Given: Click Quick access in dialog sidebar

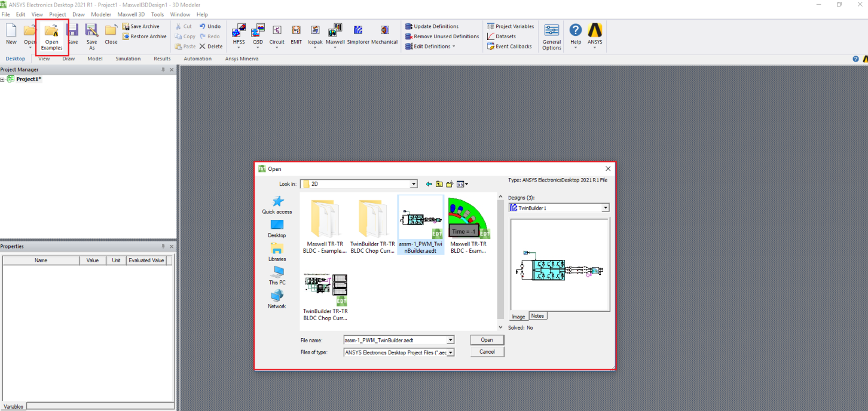Looking at the screenshot, I should click(x=277, y=205).
